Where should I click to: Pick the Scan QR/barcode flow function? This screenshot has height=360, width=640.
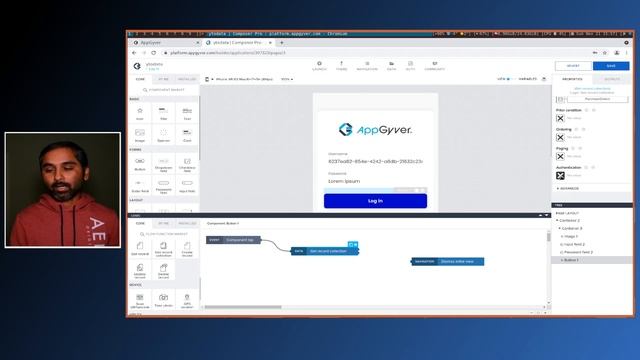(140, 300)
